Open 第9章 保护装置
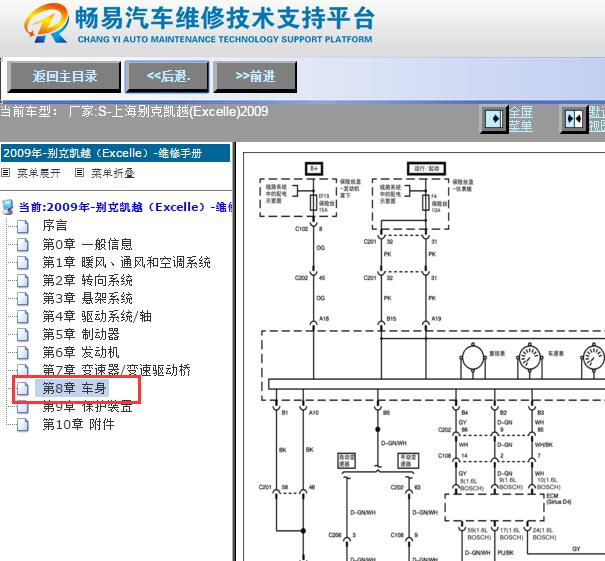 [88, 406]
